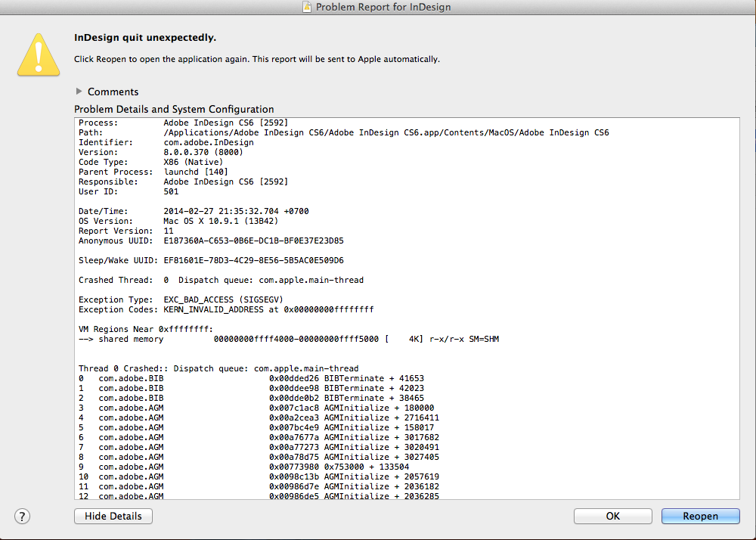Viewport: 756px width, 540px height.
Task: Click the Sleep/Wake UUID line
Action: [211, 260]
